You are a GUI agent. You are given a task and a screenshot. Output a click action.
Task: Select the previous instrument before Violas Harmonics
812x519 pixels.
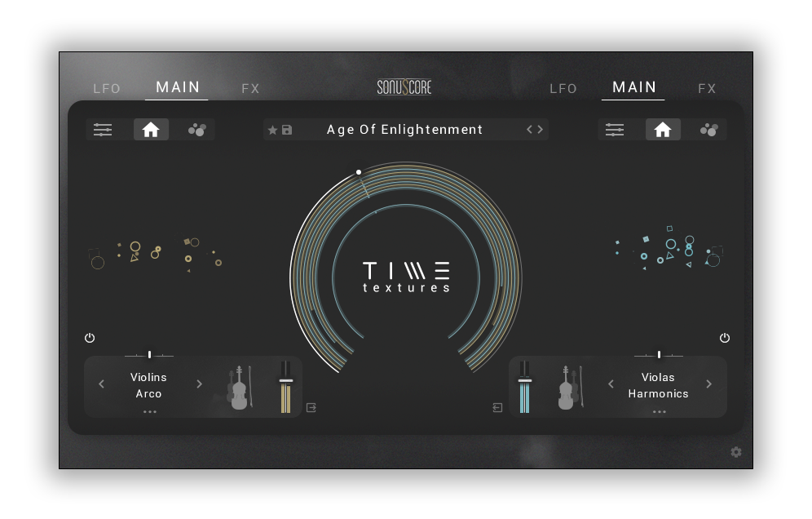pyautogui.click(x=610, y=384)
